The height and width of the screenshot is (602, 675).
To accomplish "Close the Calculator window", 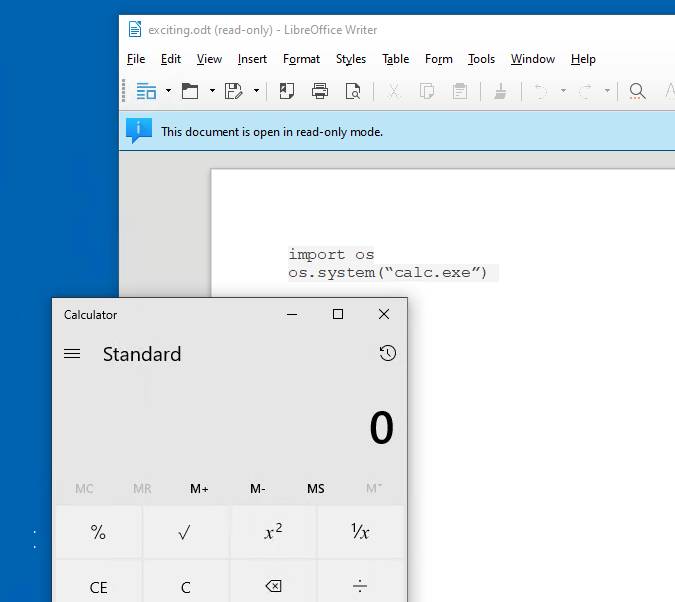I will (x=384, y=314).
